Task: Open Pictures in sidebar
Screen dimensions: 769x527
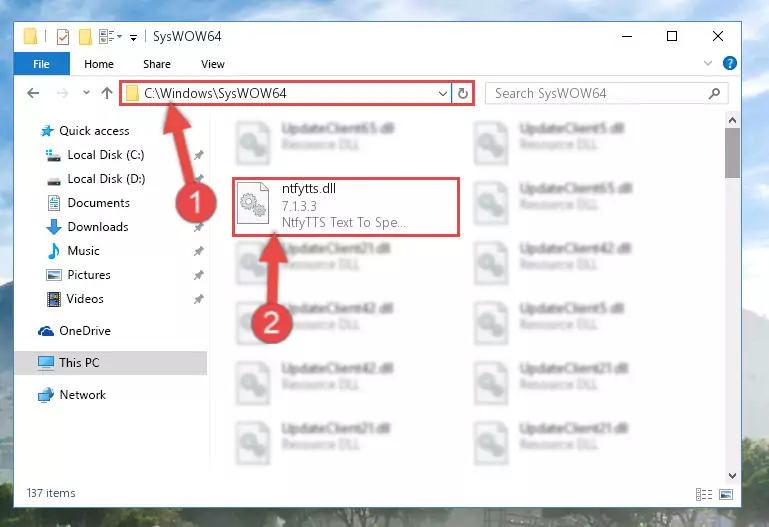Action: [89, 275]
